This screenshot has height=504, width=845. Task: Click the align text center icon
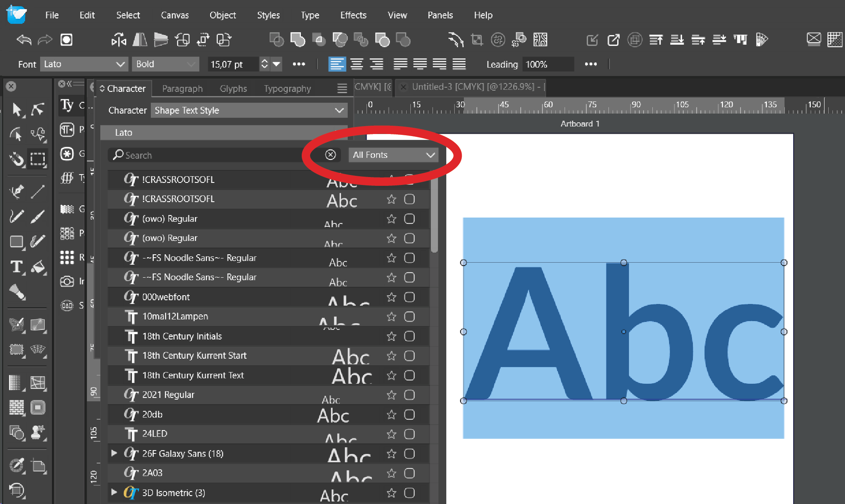[356, 64]
